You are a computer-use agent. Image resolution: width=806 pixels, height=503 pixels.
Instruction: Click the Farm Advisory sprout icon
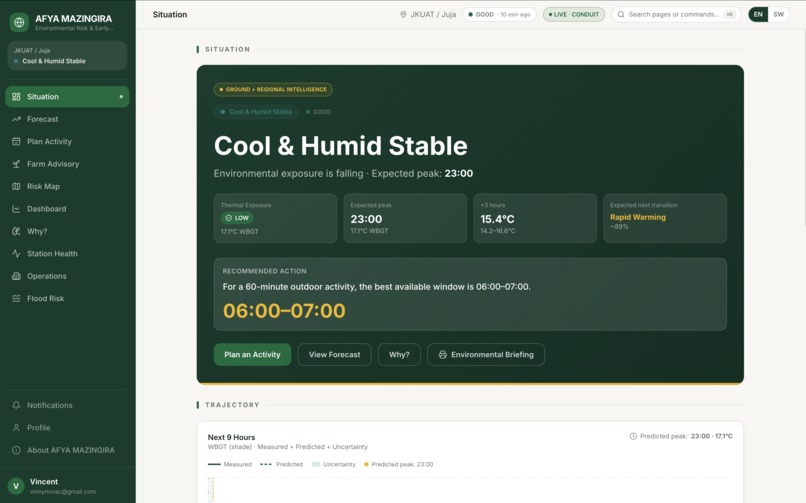tap(16, 164)
